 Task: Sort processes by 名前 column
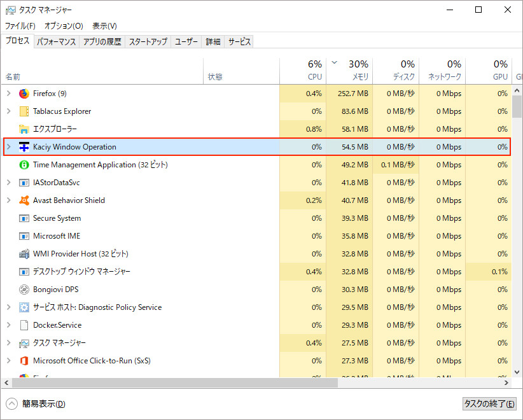tap(102, 71)
